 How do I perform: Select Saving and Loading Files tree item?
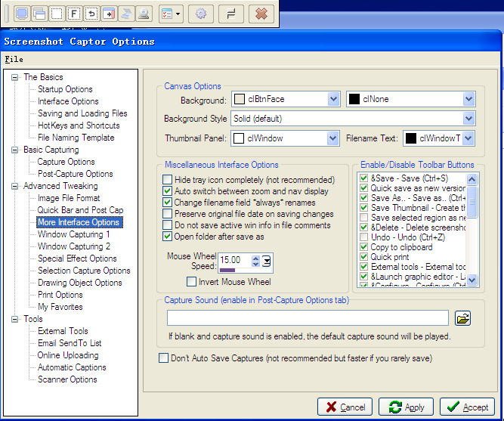[82, 113]
